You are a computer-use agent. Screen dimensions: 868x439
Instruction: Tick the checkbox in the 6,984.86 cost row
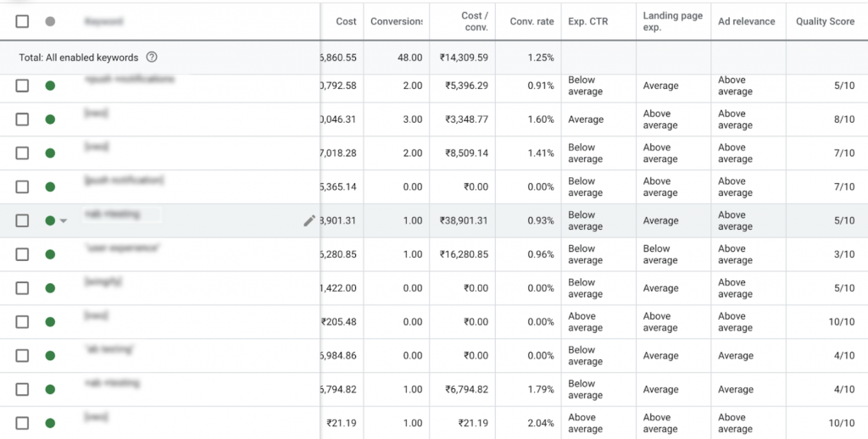pos(22,356)
